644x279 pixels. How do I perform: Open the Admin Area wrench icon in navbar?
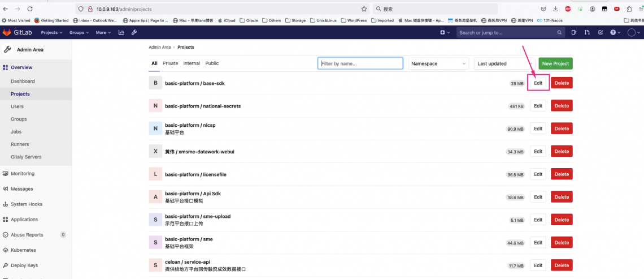[134, 32]
